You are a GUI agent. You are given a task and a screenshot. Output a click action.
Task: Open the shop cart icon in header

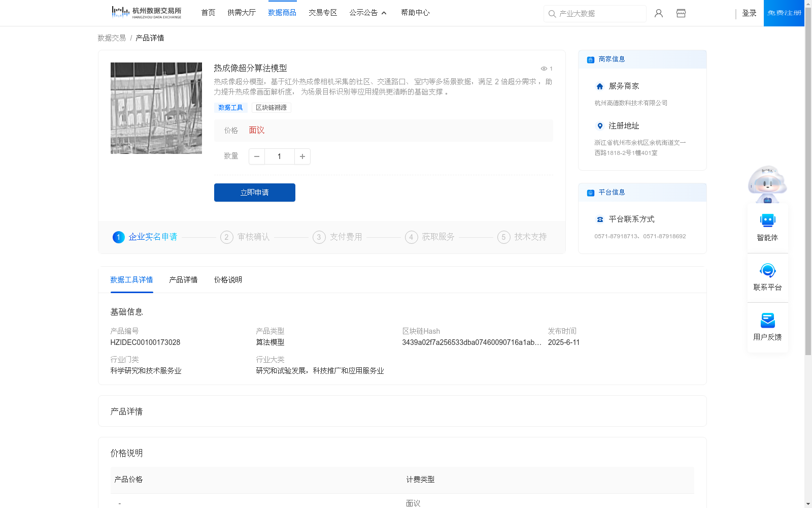point(681,13)
